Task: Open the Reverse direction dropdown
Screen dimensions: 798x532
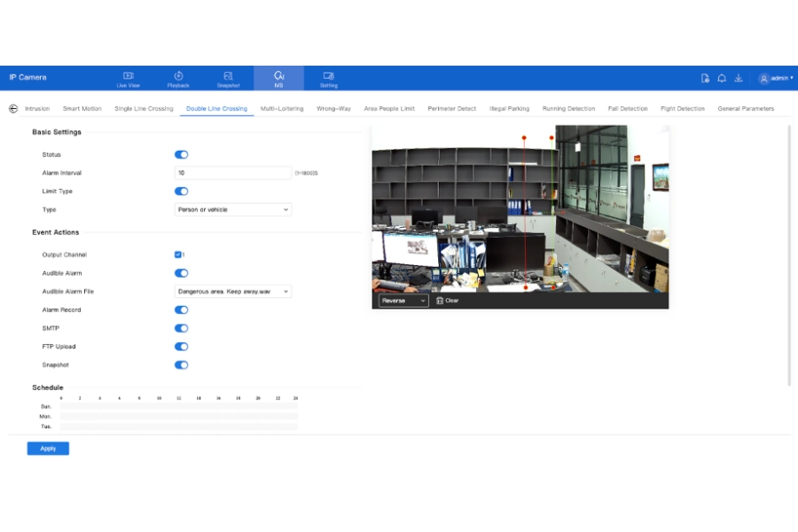Action: click(x=403, y=301)
